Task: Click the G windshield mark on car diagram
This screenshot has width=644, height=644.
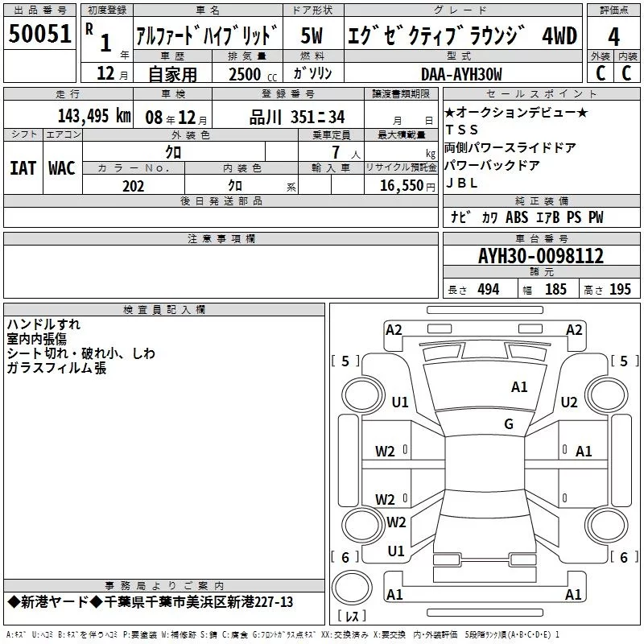Action: click(x=509, y=424)
